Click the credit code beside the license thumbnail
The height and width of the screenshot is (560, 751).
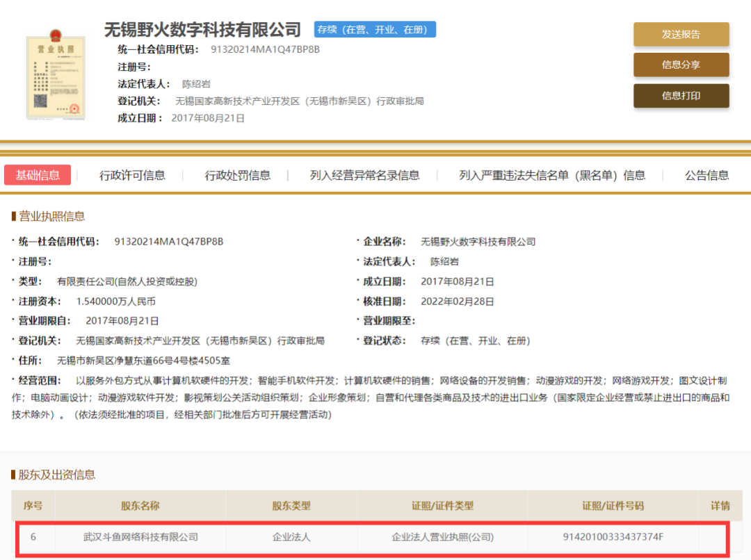pos(266,49)
